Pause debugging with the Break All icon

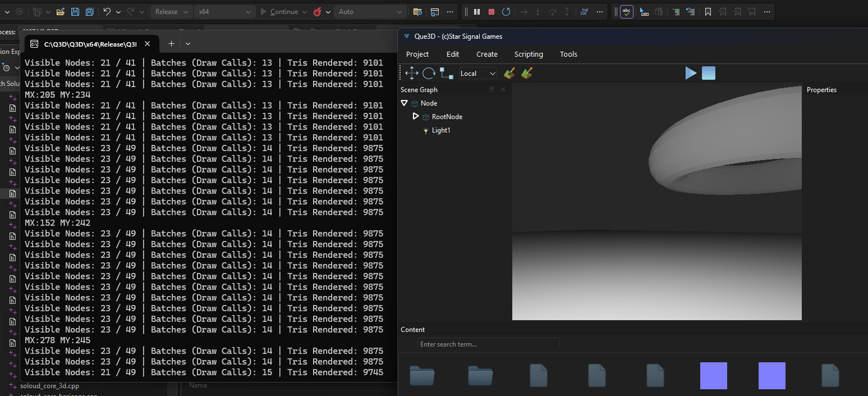(477, 12)
